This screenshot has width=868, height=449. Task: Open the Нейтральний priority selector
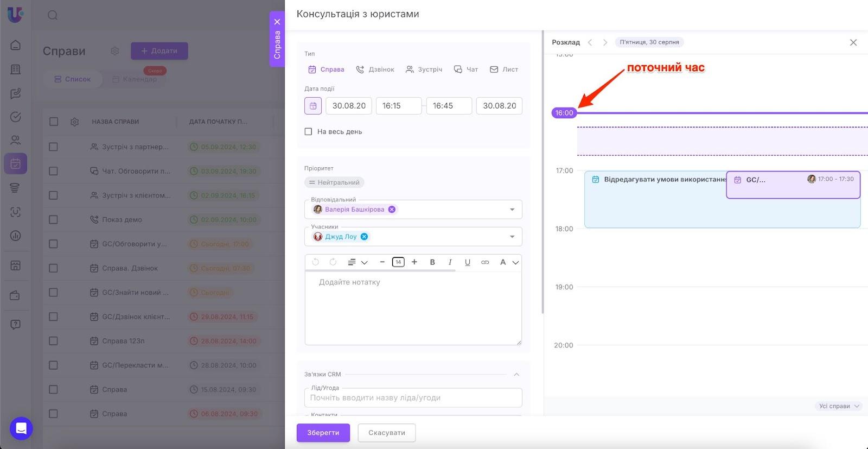(x=334, y=182)
